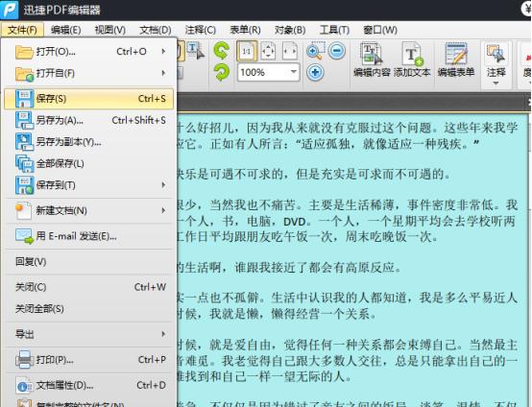Open the 表单(R) menu

pyautogui.click(x=245, y=30)
